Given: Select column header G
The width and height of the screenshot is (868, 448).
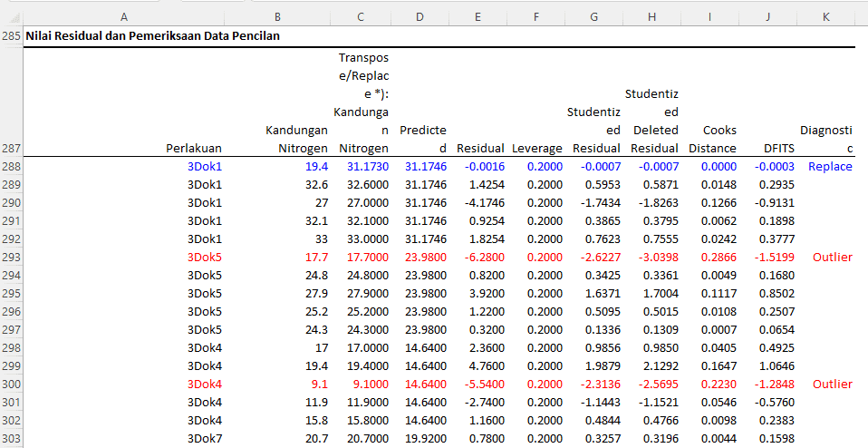Looking at the screenshot, I should [593, 16].
